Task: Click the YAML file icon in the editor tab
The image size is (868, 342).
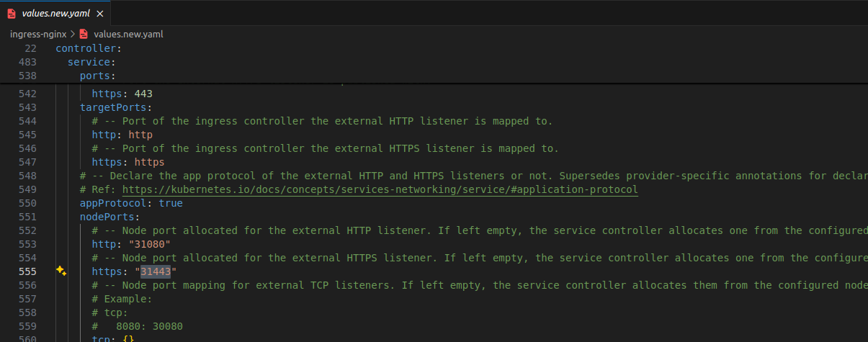Action: (12, 14)
